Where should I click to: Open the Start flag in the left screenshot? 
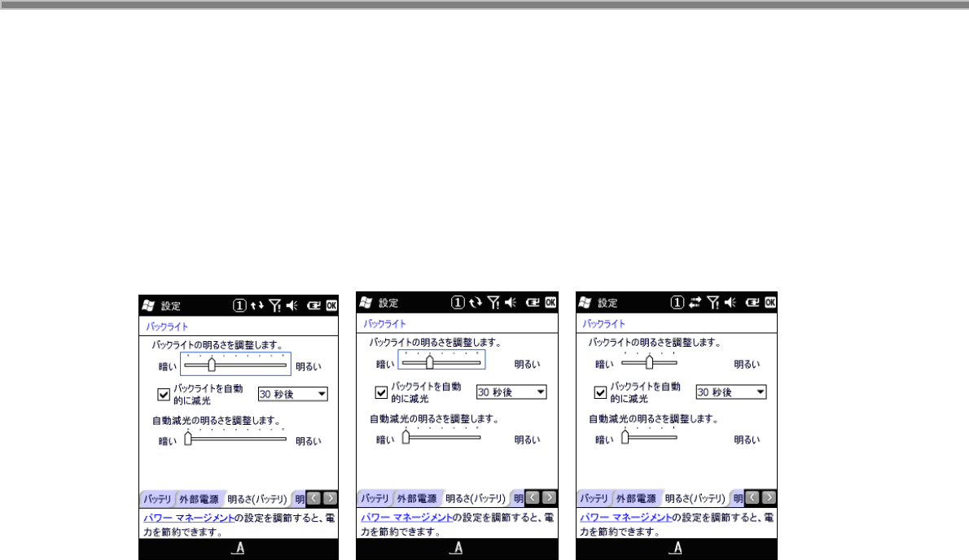pos(148,305)
